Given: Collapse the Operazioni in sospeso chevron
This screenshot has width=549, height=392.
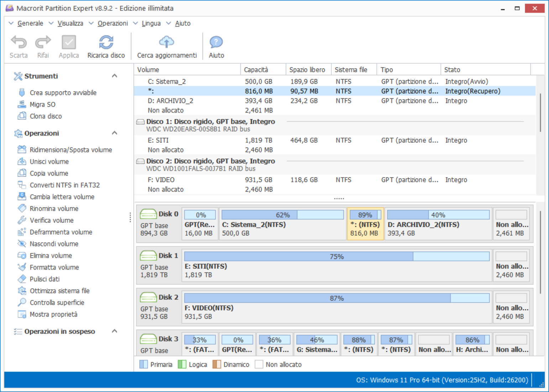Looking at the screenshot, I should point(114,331).
